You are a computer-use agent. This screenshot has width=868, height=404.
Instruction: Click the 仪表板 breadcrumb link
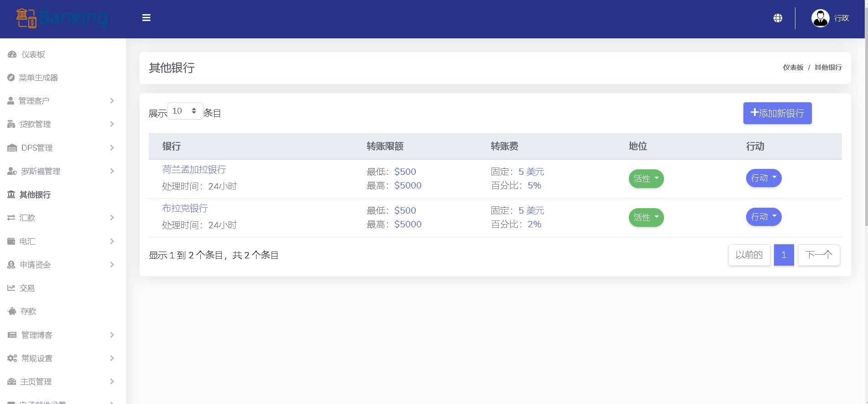tap(793, 68)
